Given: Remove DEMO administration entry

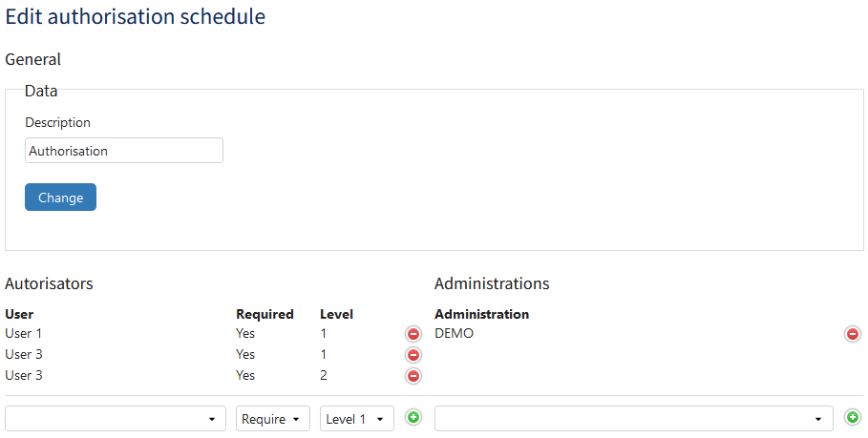Looking at the screenshot, I should click(x=853, y=334).
